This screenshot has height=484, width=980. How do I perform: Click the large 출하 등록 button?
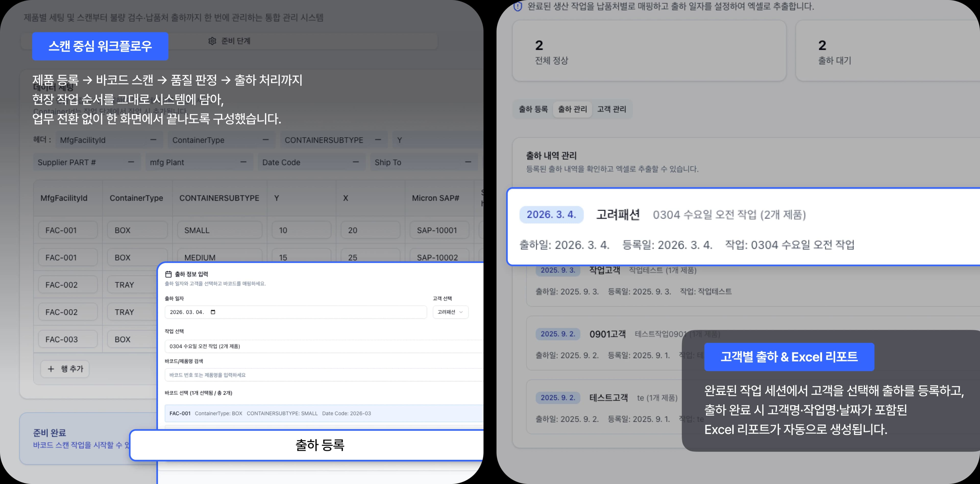pyautogui.click(x=307, y=445)
